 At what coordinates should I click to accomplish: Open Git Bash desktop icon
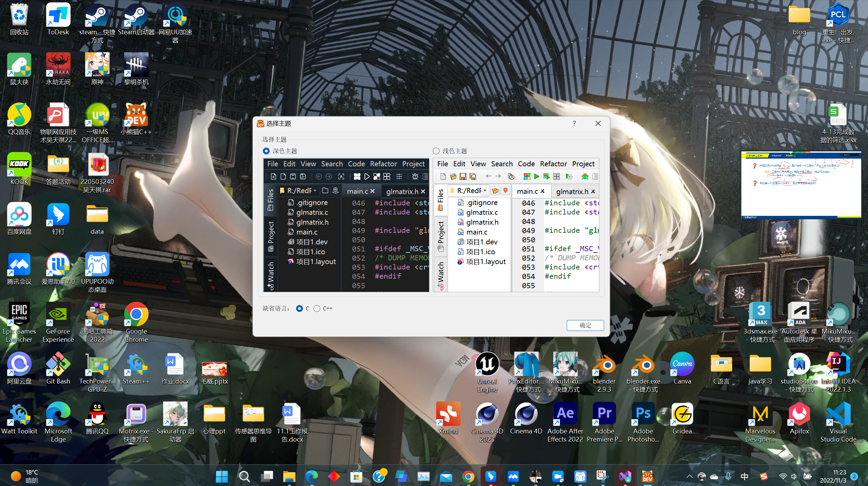(x=58, y=369)
